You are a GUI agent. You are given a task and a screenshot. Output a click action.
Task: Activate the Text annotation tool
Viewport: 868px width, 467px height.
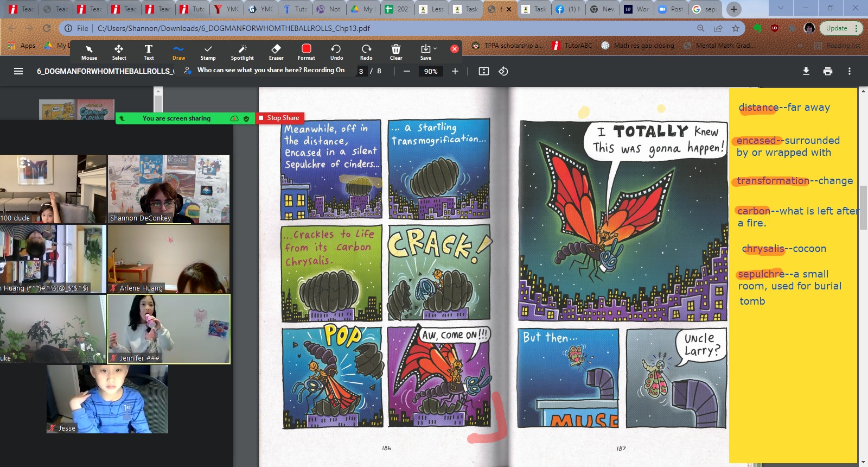[149, 52]
